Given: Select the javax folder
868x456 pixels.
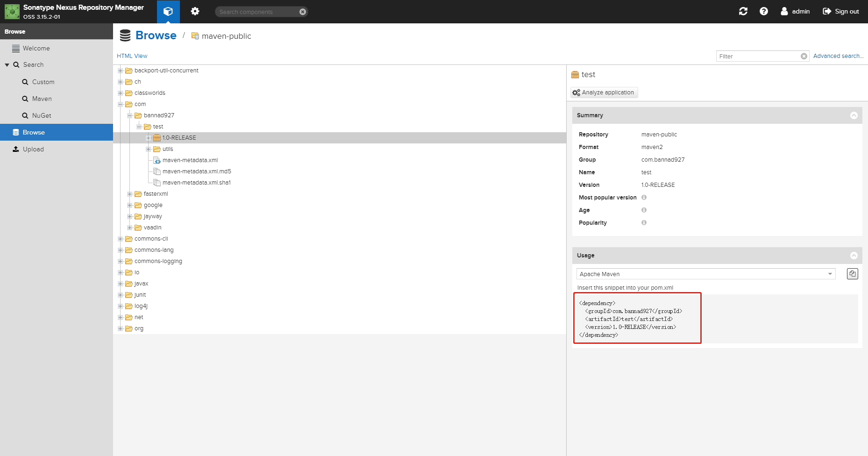Looking at the screenshot, I should pyautogui.click(x=141, y=284).
